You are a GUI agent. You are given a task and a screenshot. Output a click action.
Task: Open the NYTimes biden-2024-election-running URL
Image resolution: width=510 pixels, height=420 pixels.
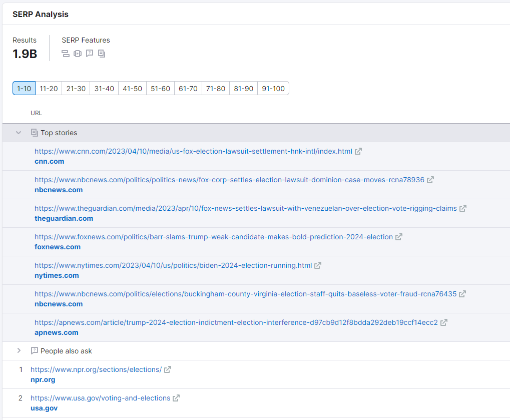(x=173, y=265)
